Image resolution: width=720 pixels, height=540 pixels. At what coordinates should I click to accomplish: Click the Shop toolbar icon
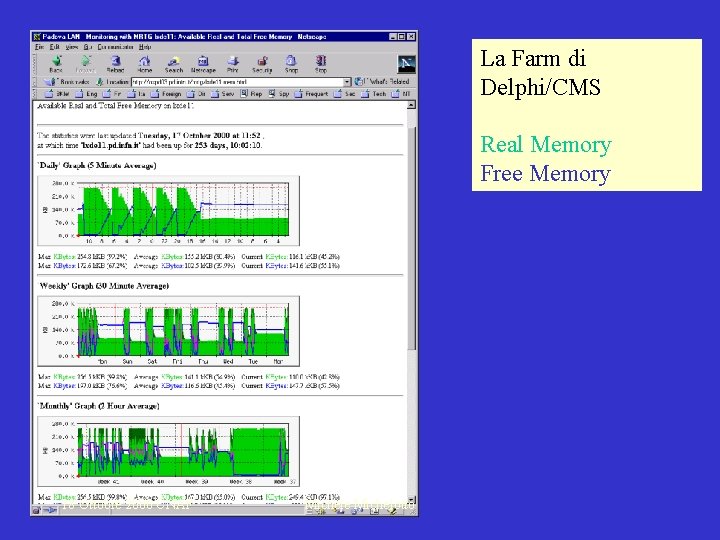coord(292,64)
